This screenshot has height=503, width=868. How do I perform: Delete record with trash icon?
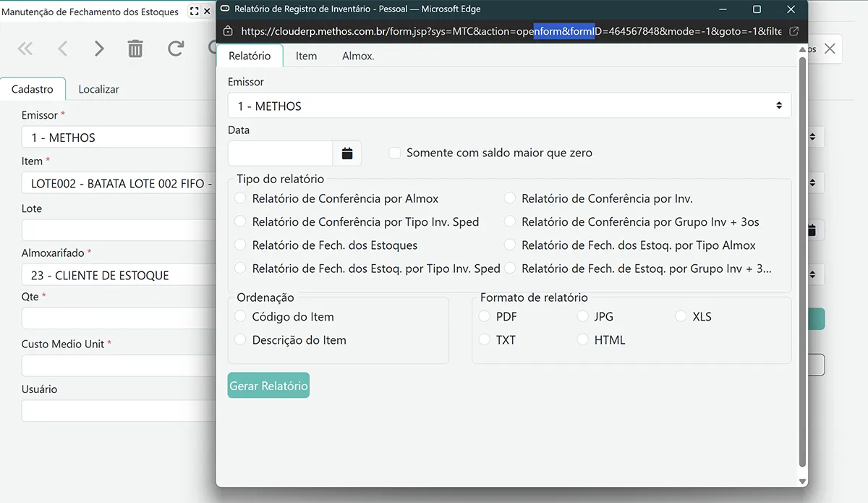coord(135,48)
